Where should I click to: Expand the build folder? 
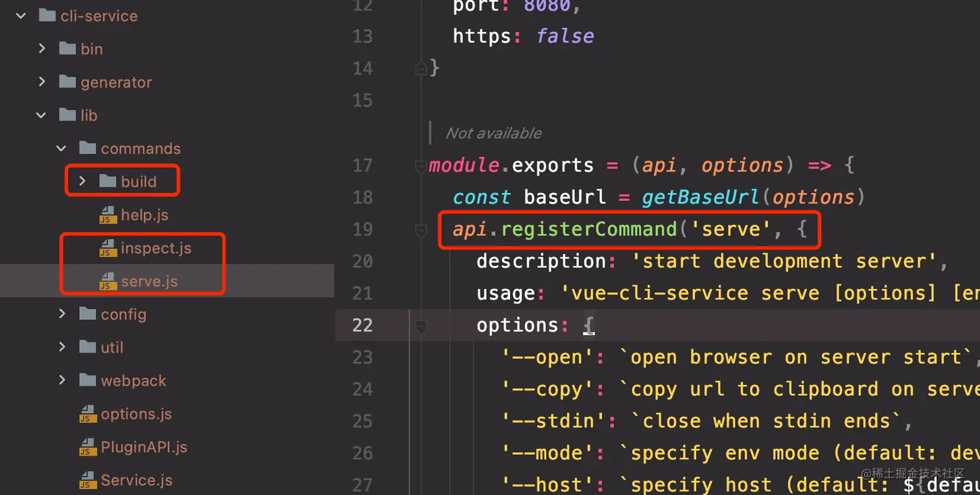(82, 181)
